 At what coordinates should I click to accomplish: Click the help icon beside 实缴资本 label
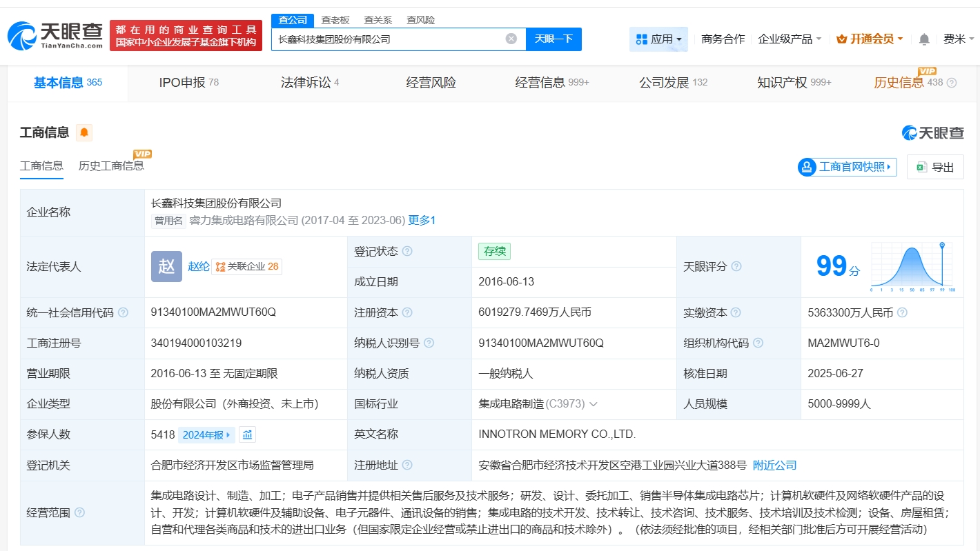click(x=736, y=312)
